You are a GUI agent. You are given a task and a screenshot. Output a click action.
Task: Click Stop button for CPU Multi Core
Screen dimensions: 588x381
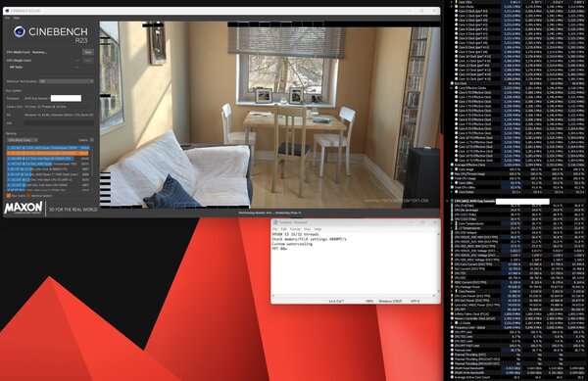(x=88, y=52)
